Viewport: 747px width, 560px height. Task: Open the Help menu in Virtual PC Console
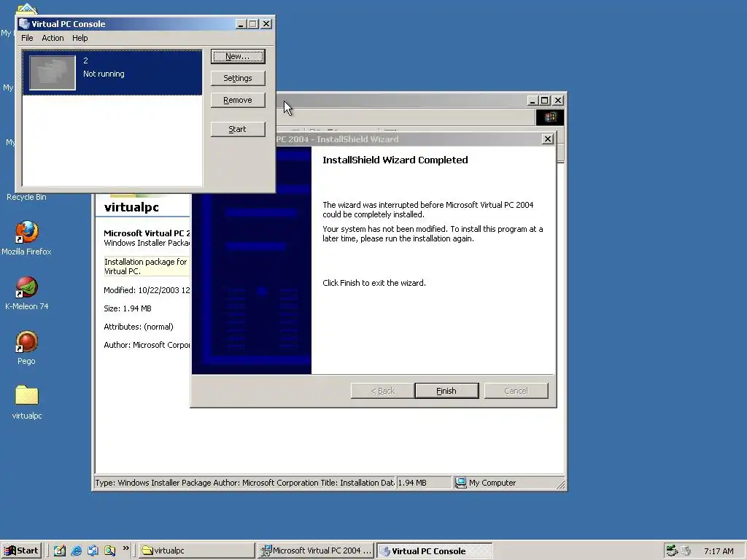tap(80, 38)
